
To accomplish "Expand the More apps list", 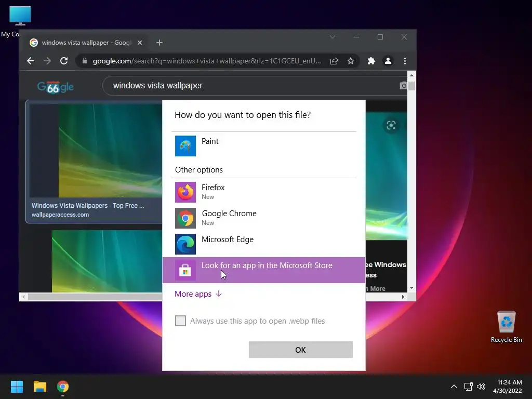I will (198, 294).
